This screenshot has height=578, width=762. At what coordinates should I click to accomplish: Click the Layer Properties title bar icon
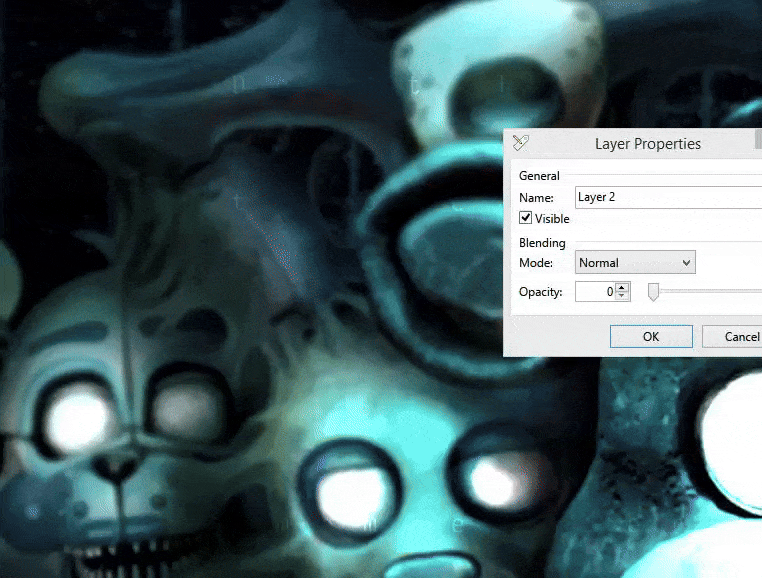(x=520, y=143)
